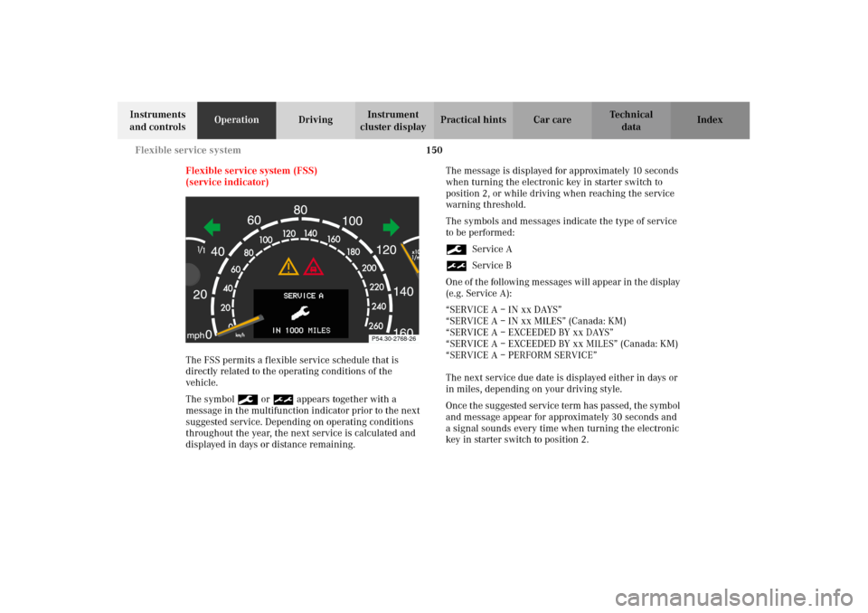Click the red triangle warning icon
Image resolution: width=868 pixels, height=613 pixels.
pyautogui.click(x=314, y=267)
